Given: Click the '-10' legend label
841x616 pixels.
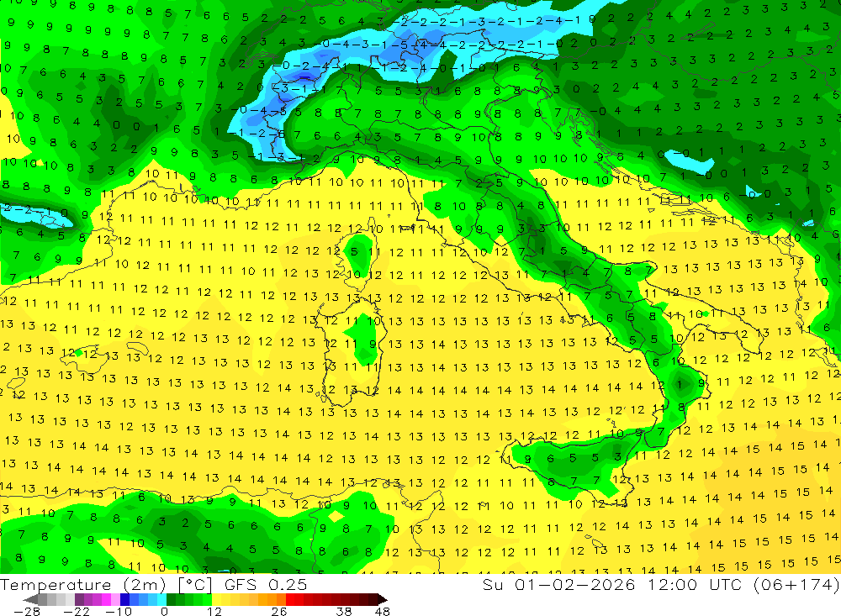Looking at the screenshot, I should click(118, 611).
